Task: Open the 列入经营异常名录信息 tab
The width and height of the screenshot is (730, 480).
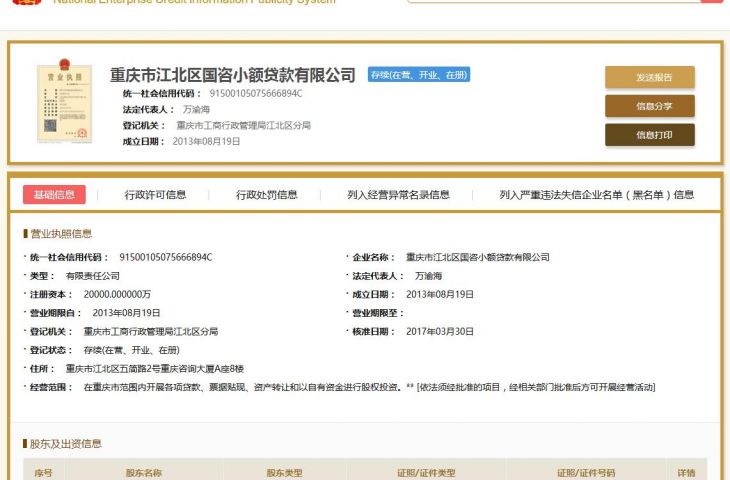Action: coord(398,195)
